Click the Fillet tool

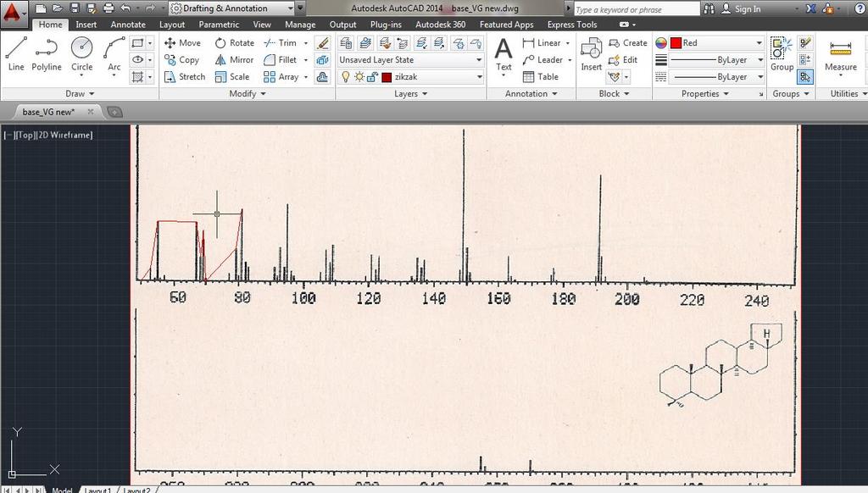click(281, 60)
